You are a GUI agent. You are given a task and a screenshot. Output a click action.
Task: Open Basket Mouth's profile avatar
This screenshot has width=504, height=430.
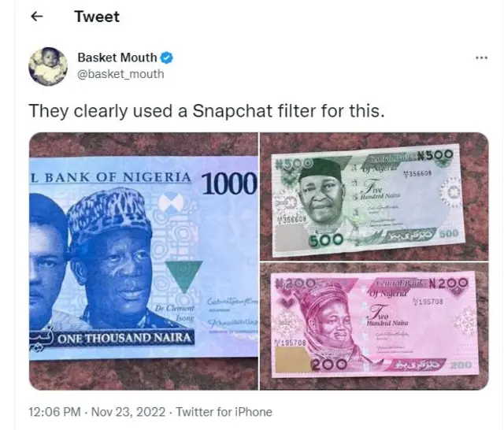click(x=48, y=66)
